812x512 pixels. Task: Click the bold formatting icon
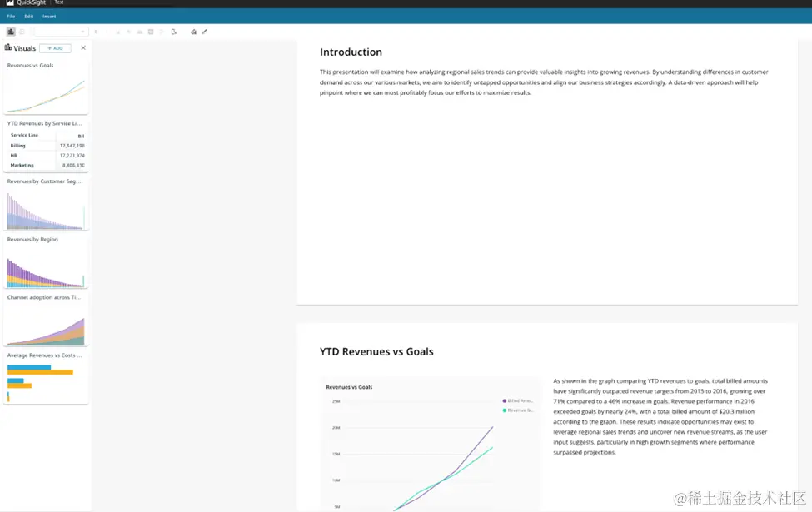(96, 32)
